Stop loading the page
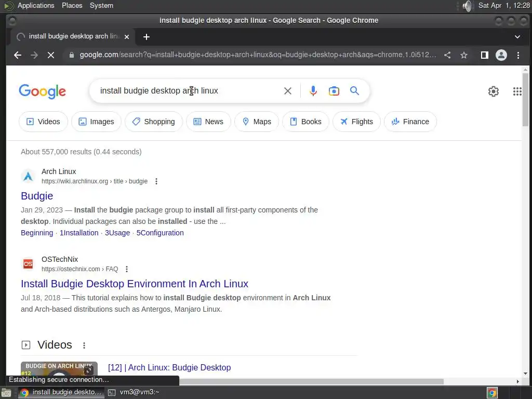The image size is (532, 399). tap(51, 55)
